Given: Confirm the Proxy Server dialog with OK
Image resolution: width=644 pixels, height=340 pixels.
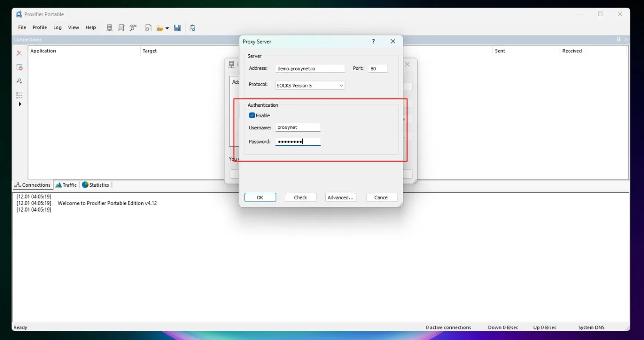Looking at the screenshot, I should coord(260,197).
